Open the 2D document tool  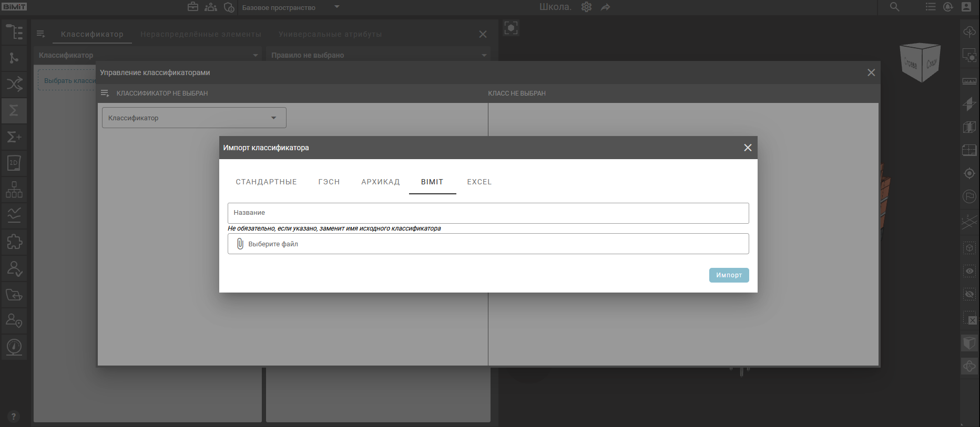click(14, 163)
